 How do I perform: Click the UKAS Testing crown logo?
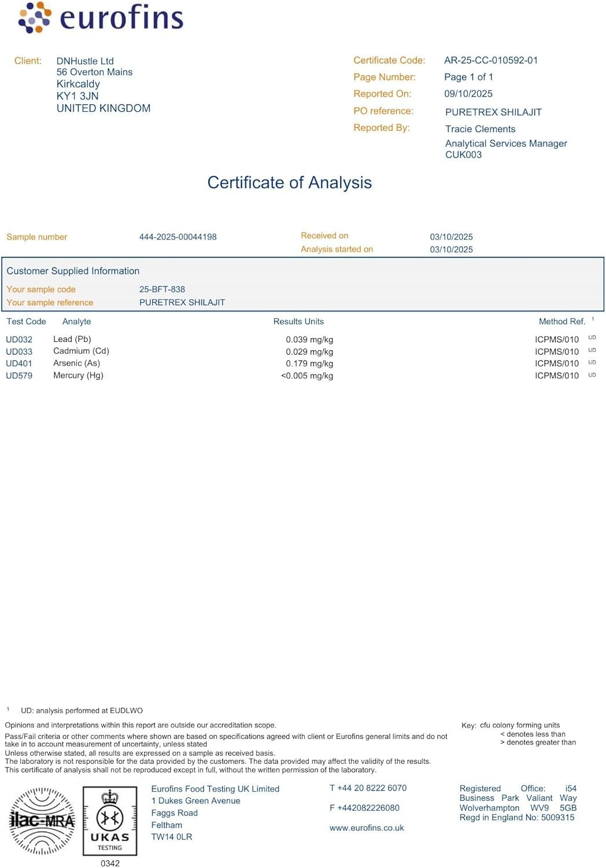coord(110,820)
